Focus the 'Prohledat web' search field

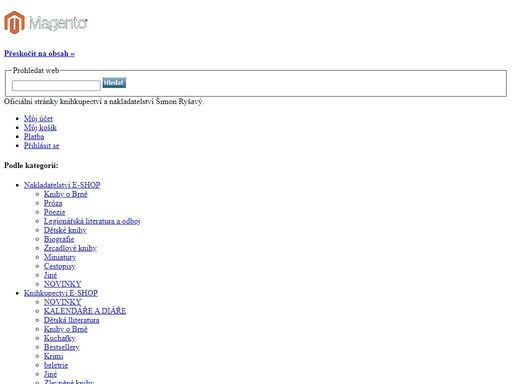coord(56,85)
